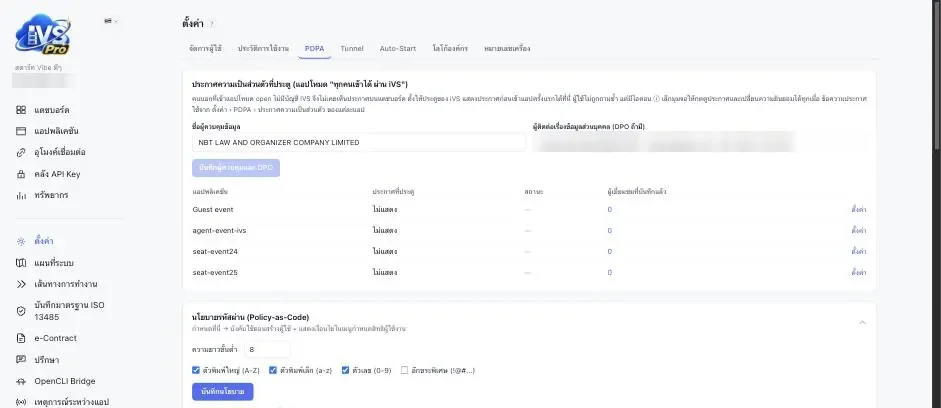Open e-Contract via its document icon
This screenshot has width=941, height=408.
click(x=21, y=338)
